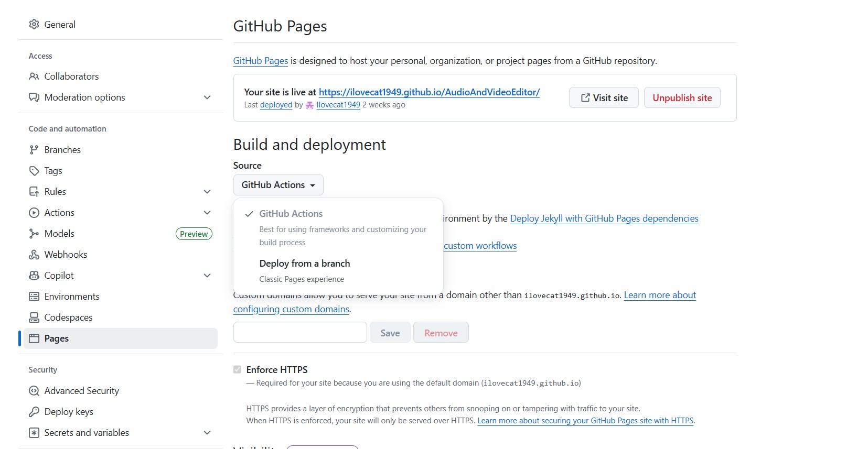Click the Remove custom domain button
The image size is (868, 449).
(x=441, y=333)
